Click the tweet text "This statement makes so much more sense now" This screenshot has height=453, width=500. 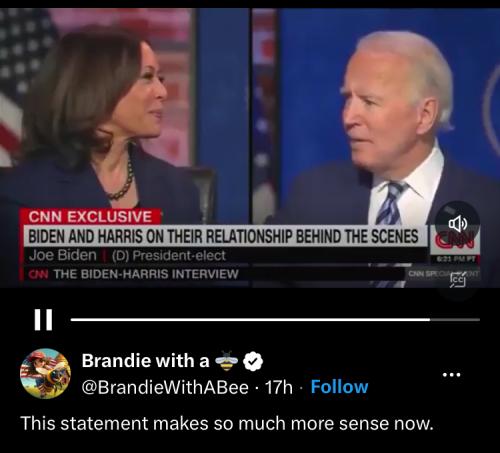[227, 423]
